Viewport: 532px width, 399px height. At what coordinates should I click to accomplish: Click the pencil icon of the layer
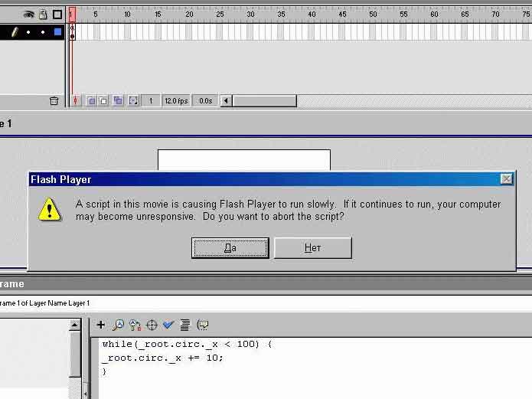pyautogui.click(x=15, y=32)
